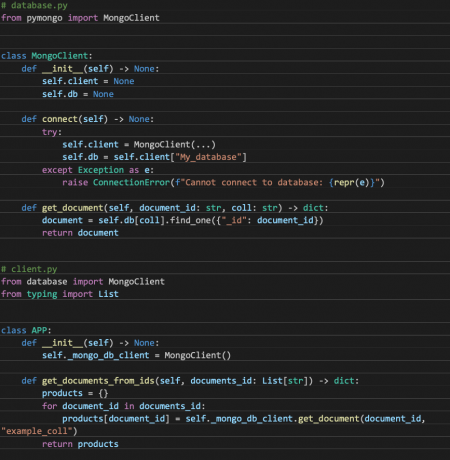Click 'products[document_id]' subscript assignment target
Viewport: 450px width, 460px height.
(116, 419)
